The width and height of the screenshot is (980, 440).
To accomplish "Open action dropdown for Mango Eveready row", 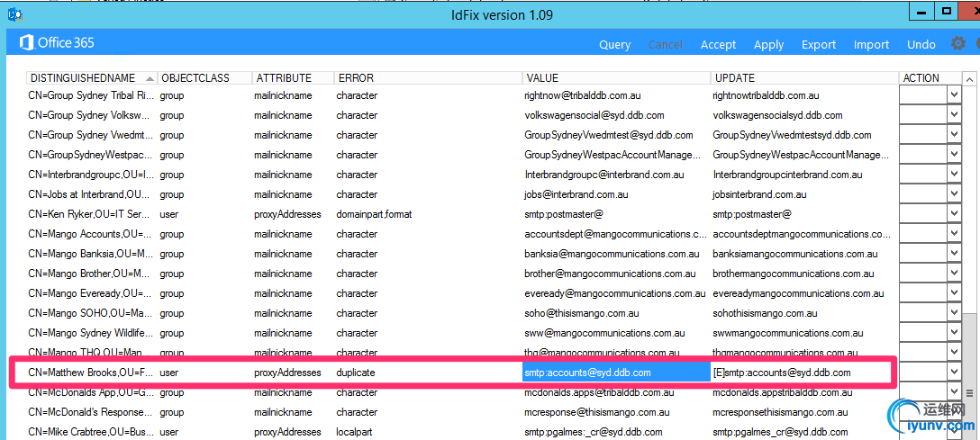I will click(x=954, y=293).
